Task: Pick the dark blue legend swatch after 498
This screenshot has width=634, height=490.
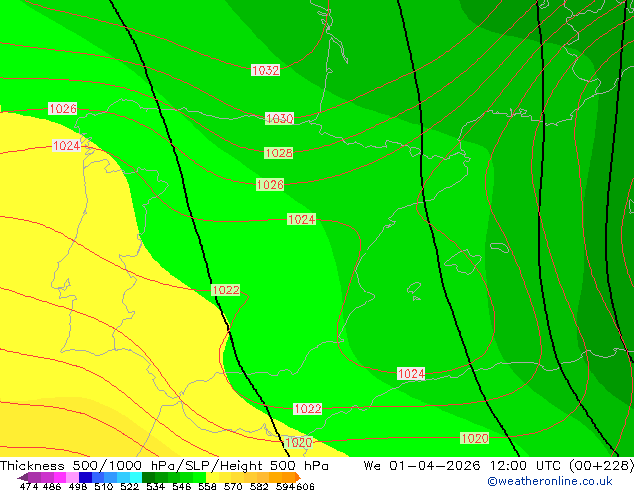Action: [84, 477]
